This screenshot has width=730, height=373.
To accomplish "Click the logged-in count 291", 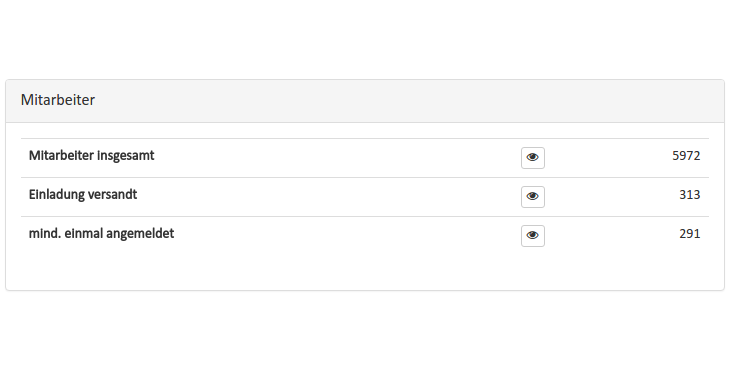I will (x=689, y=234).
